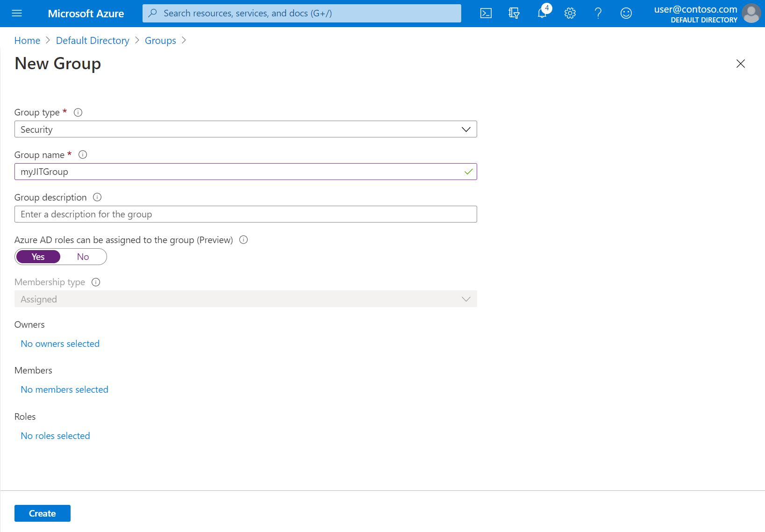Set Azure AD roles assignable to No
The width and height of the screenshot is (765, 532).
pos(83,257)
